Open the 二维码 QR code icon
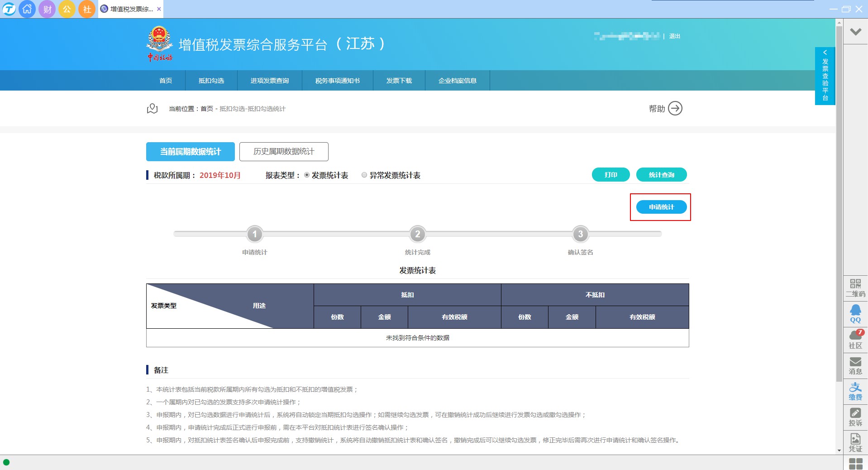 [x=855, y=288]
